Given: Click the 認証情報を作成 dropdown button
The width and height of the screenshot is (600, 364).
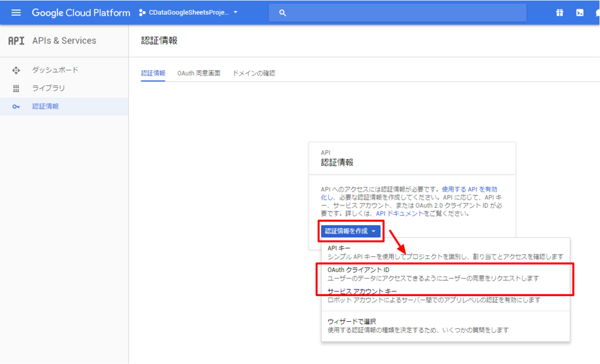Looking at the screenshot, I should click(350, 231).
